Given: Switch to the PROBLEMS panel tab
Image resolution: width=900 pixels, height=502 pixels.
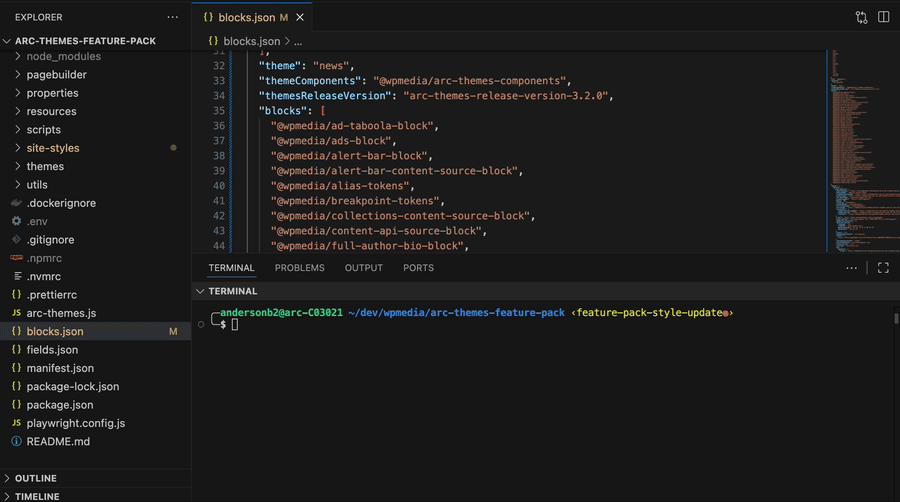Looking at the screenshot, I should [x=300, y=268].
